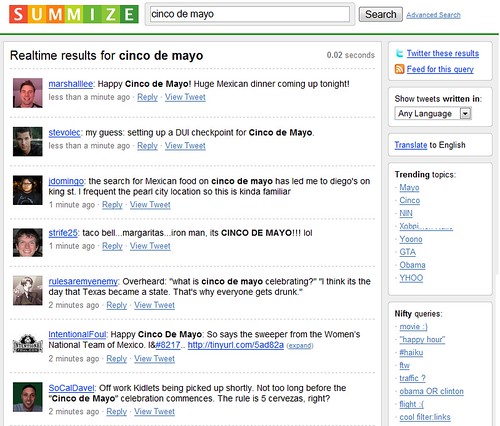View Tweet from stevolec
Screen dimensions: 500x426
coord(185,146)
